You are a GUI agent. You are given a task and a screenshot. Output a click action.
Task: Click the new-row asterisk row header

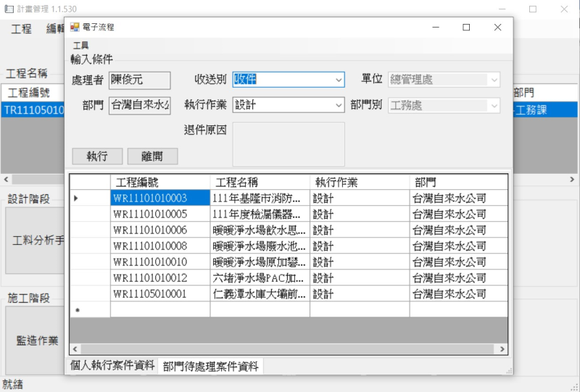tap(90, 309)
